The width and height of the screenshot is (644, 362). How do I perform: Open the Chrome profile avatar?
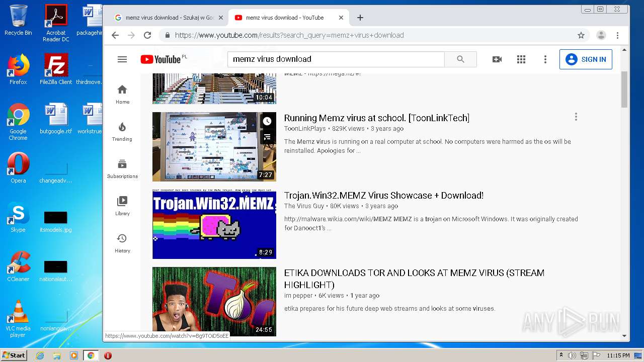(601, 35)
